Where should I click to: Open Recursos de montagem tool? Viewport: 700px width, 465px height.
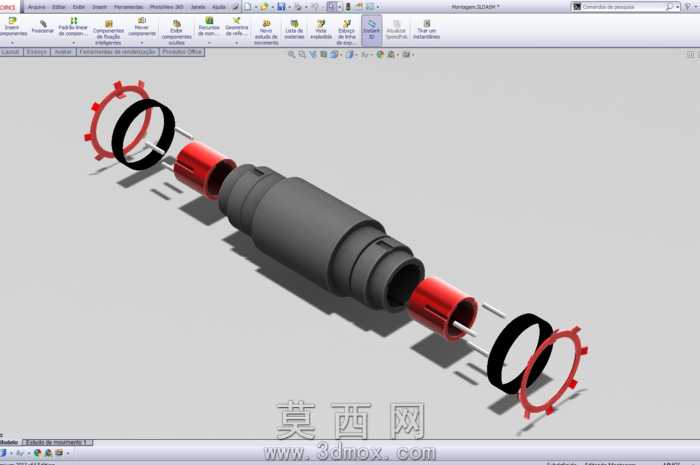click(209, 21)
